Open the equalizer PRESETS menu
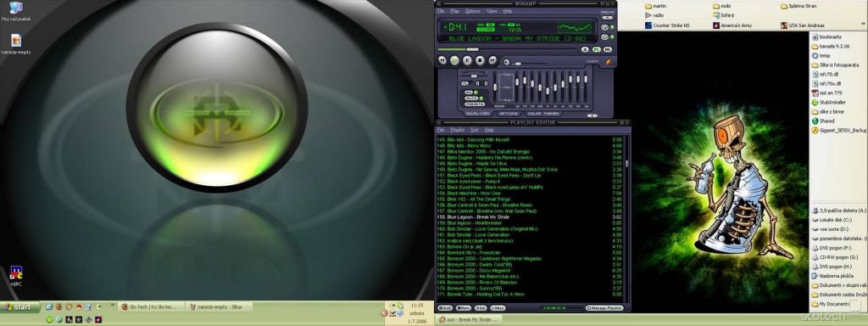This screenshot has width=868, height=326. coord(475,104)
